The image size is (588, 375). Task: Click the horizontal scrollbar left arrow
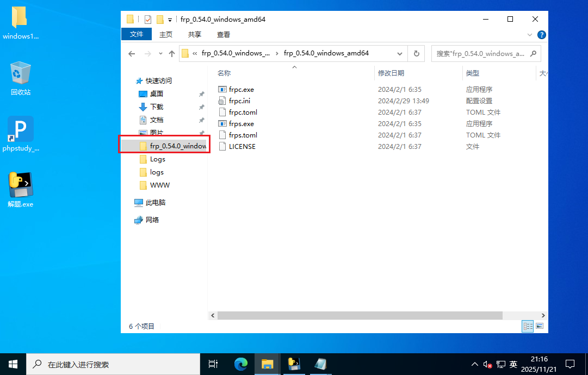pos(213,315)
